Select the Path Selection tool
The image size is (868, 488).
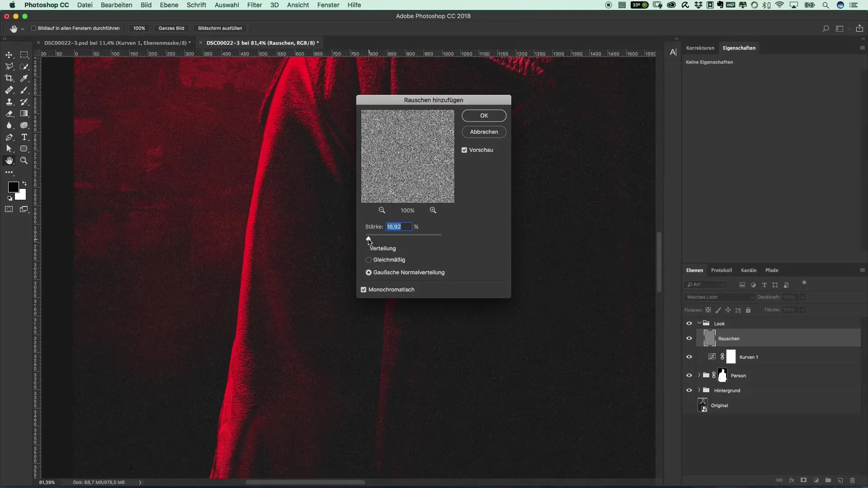coord(9,149)
